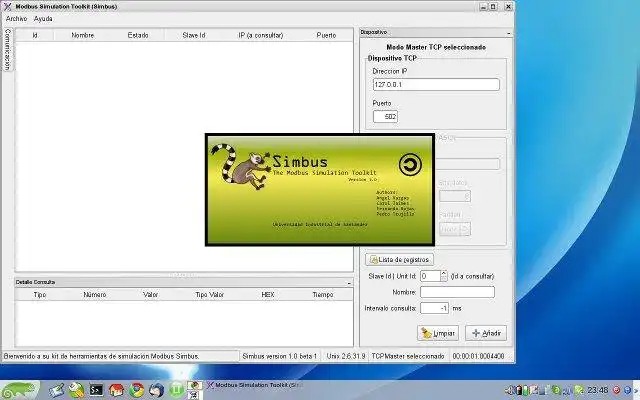
Task: Launch Google Chrome from the taskbar
Action: tap(137, 390)
